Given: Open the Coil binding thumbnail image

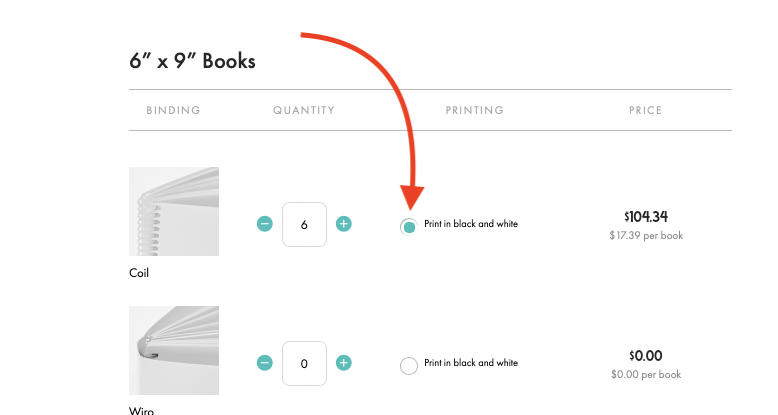Looking at the screenshot, I should (x=174, y=211).
